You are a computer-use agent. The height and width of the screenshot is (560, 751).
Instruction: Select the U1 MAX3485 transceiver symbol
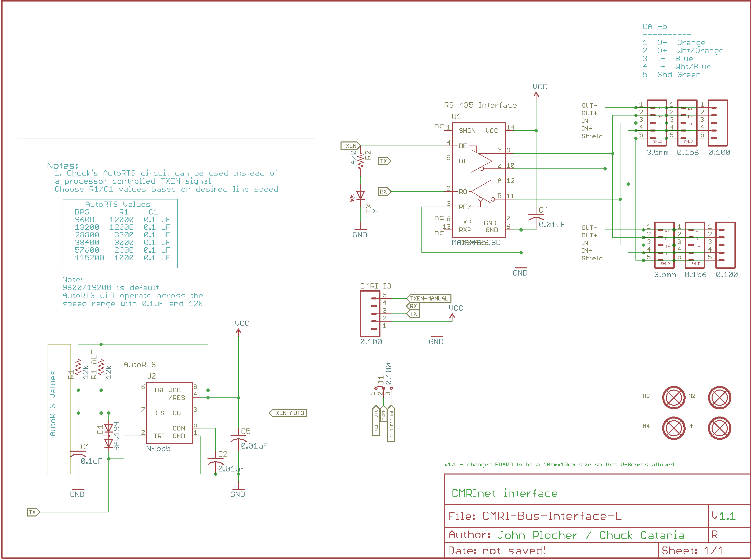pos(478,180)
